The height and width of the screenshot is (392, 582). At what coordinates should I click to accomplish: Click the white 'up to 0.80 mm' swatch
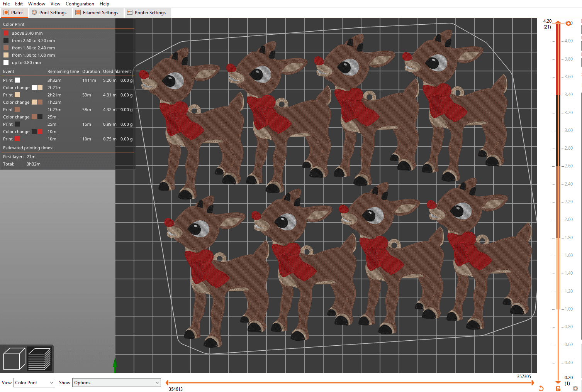click(x=6, y=63)
